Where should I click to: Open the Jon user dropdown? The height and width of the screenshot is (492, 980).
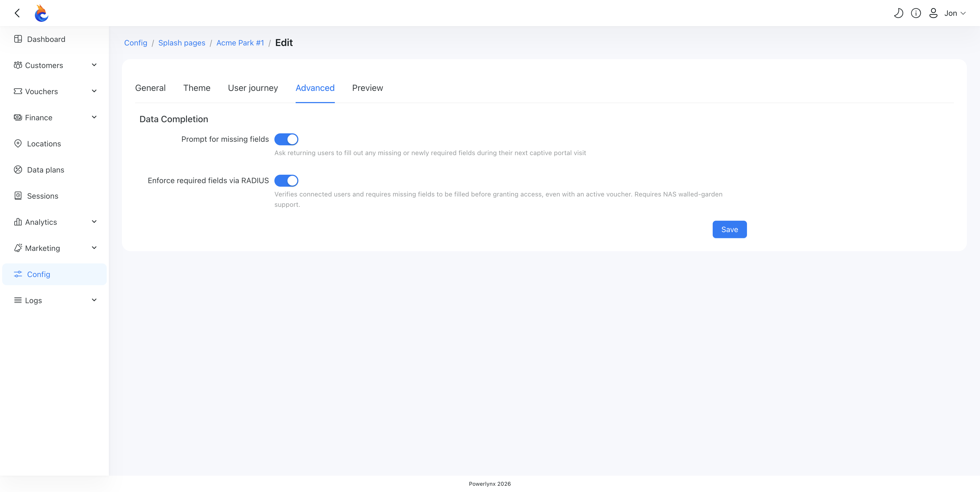click(x=955, y=13)
